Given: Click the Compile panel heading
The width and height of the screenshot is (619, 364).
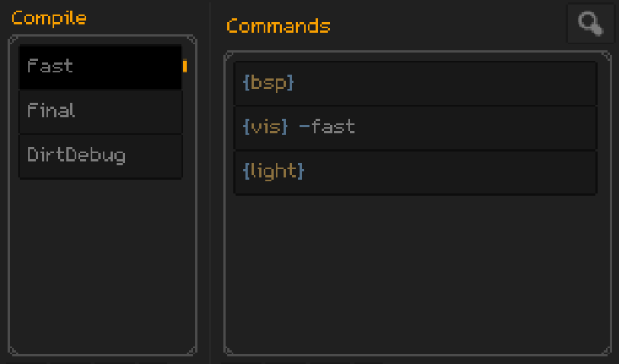Looking at the screenshot, I should pos(49,18).
